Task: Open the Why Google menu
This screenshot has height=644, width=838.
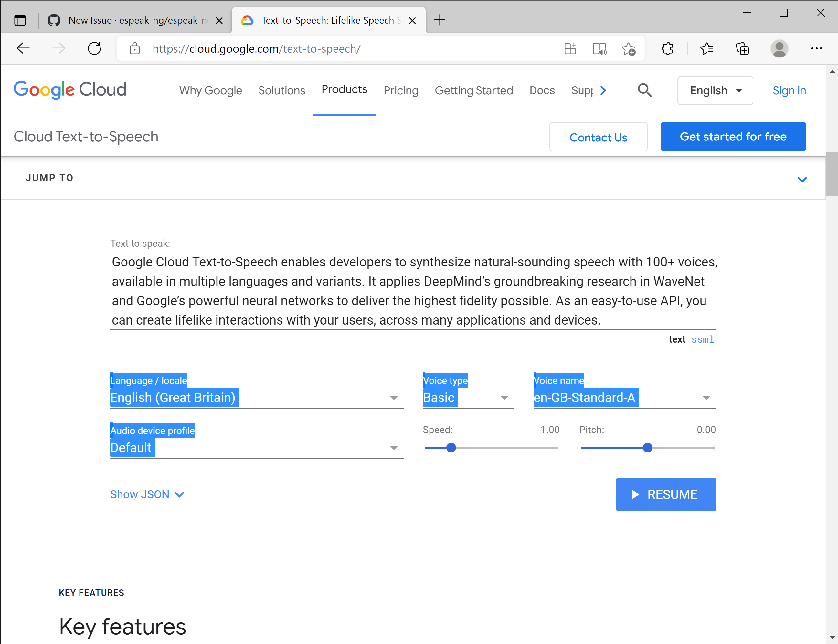Action: tap(211, 90)
